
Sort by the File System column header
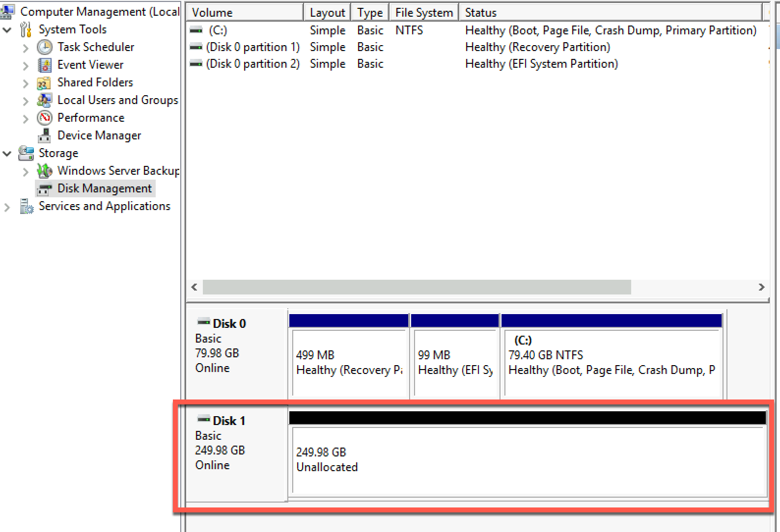[x=424, y=12]
